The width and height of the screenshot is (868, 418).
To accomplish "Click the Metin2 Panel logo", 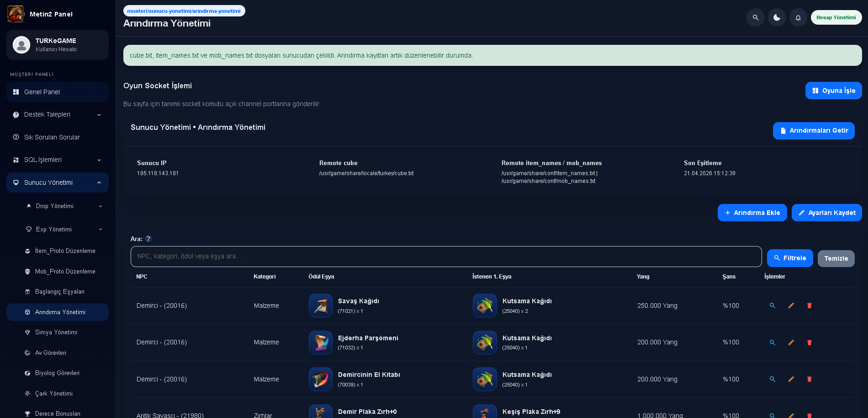I will 16,14.
